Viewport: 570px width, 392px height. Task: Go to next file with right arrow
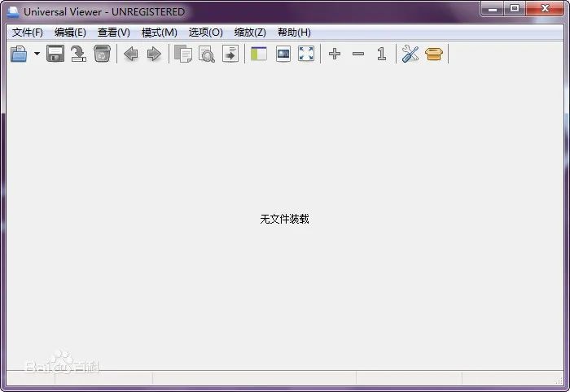click(154, 54)
